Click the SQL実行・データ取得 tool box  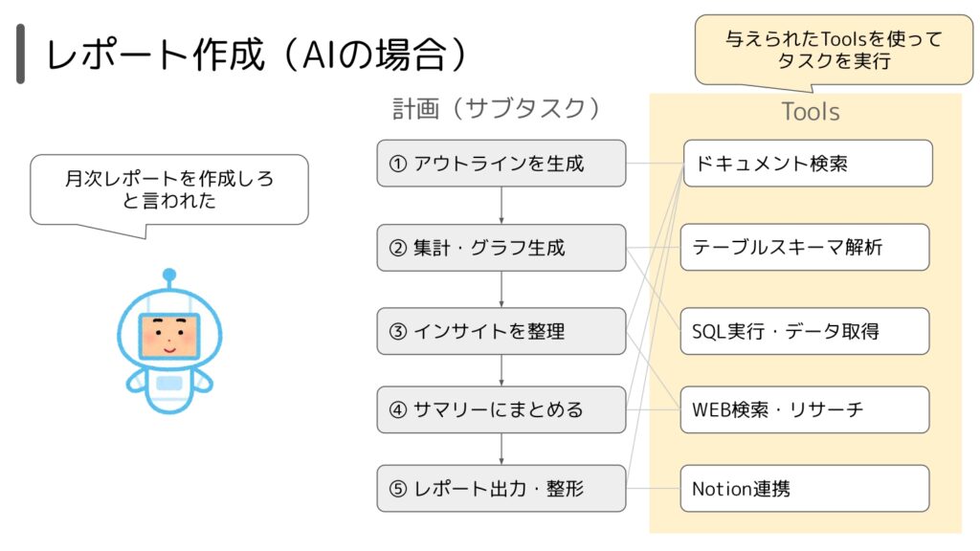tap(805, 331)
